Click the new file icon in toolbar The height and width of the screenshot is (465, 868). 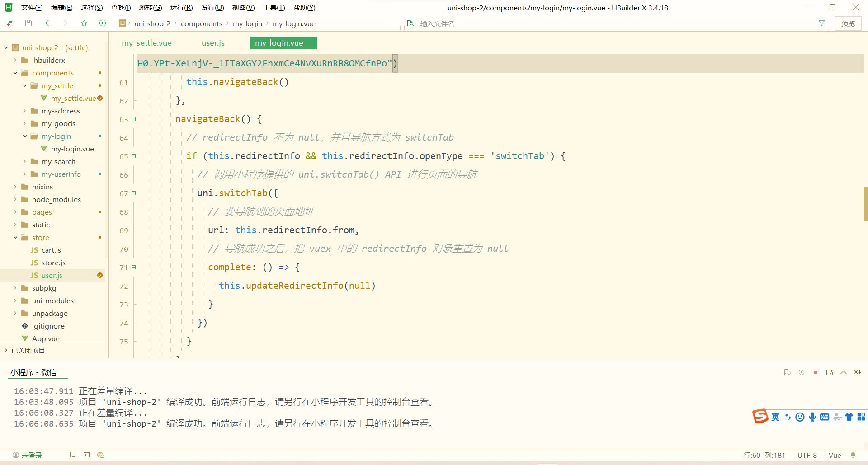(x=10, y=23)
